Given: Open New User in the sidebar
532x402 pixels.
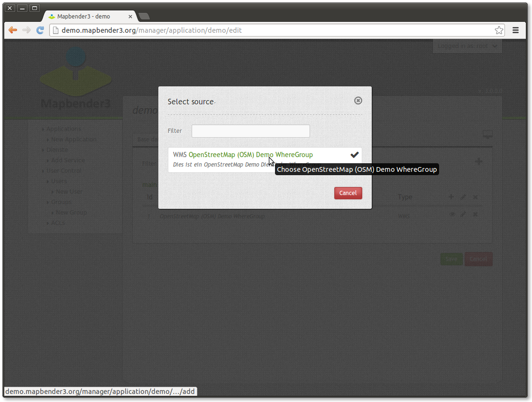Looking at the screenshot, I should [x=69, y=191].
